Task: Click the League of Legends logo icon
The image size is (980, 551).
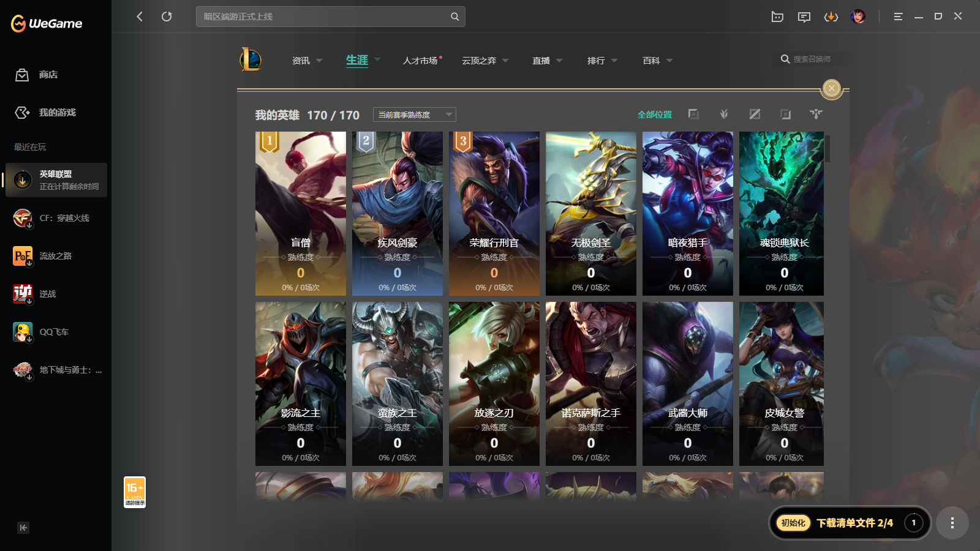Action: click(251, 59)
